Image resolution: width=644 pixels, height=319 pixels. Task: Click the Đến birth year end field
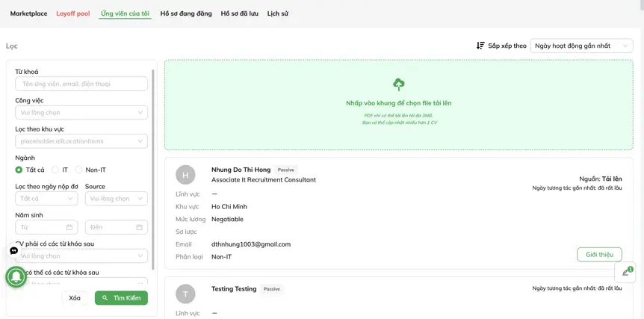pyautogui.click(x=117, y=227)
